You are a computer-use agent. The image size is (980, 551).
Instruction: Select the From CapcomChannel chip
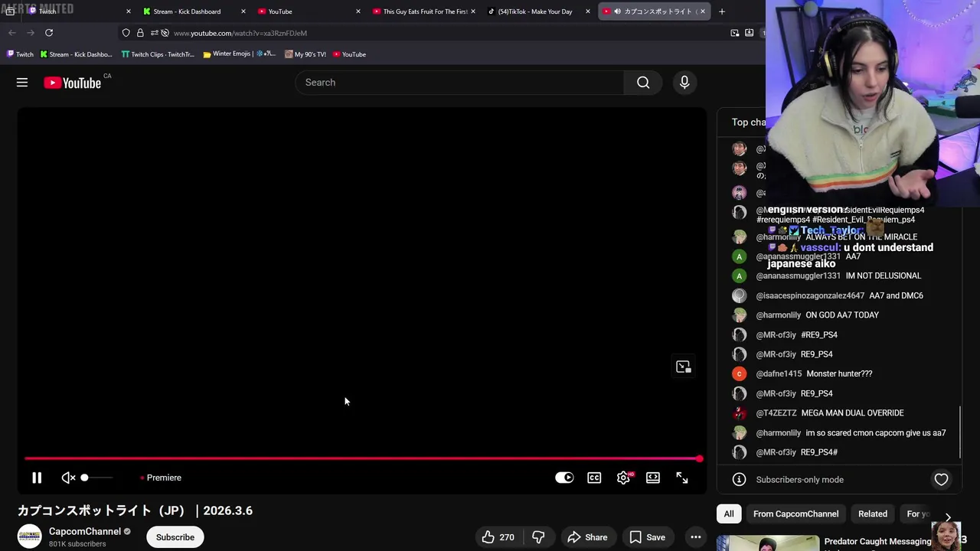click(795, 514)
